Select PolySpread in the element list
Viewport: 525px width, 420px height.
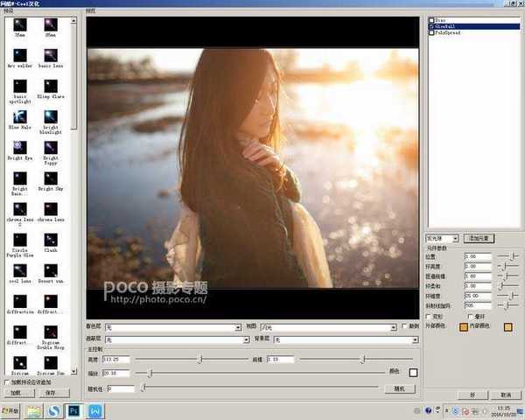[451, 32]
